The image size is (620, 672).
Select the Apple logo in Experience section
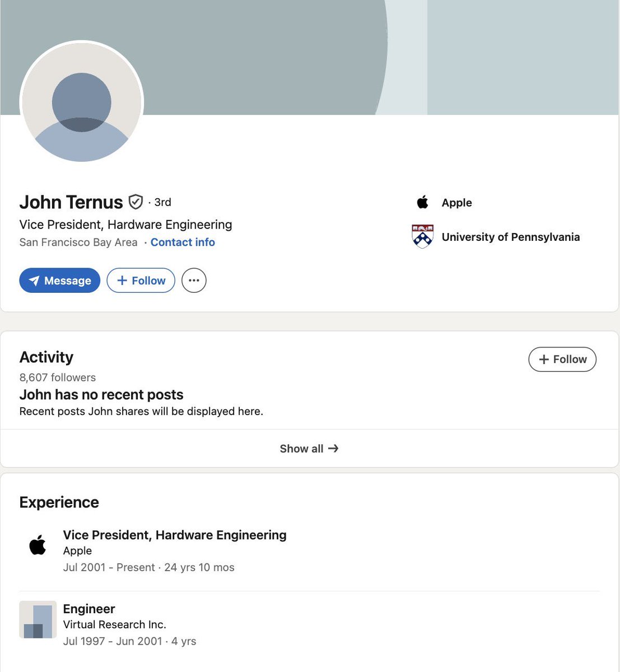tap(38, 545)
